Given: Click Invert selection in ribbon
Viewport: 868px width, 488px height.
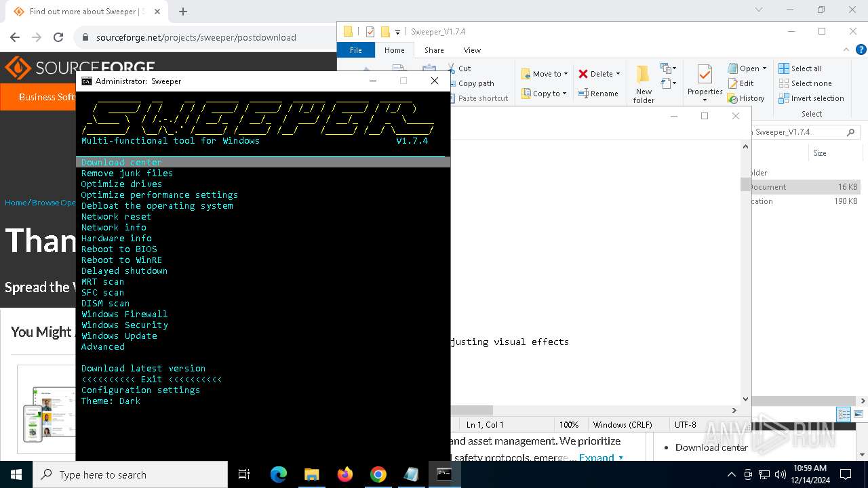Looking at the screenshot, I should [x=811, y=98].
